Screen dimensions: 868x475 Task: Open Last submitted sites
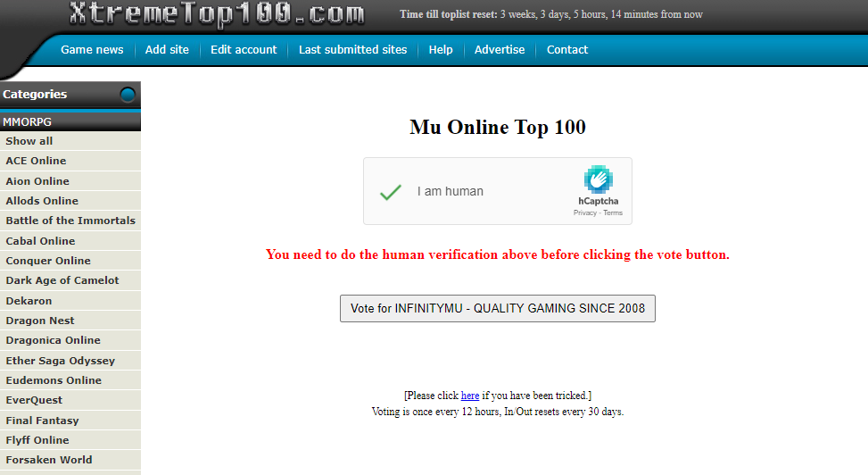(352, 50)
